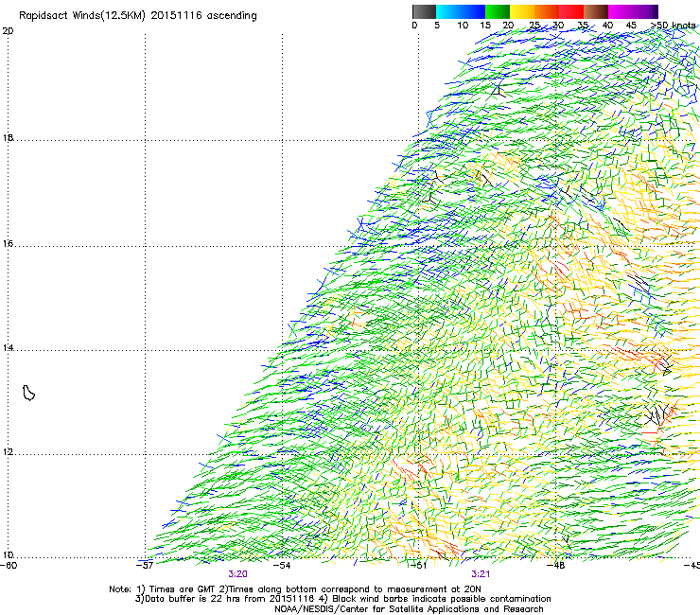Click the green 15-20 knots legend color
The width and height of the screenshot is (700, 615).
coord(498,11)
